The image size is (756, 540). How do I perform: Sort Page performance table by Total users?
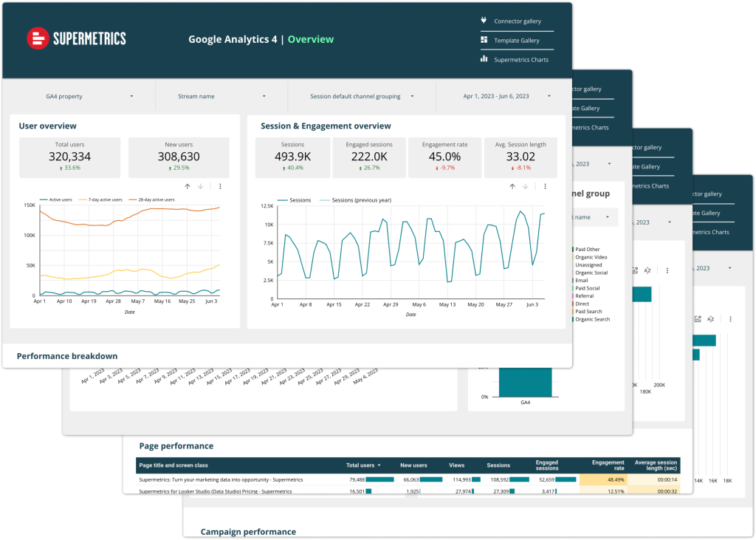(363, 465)
